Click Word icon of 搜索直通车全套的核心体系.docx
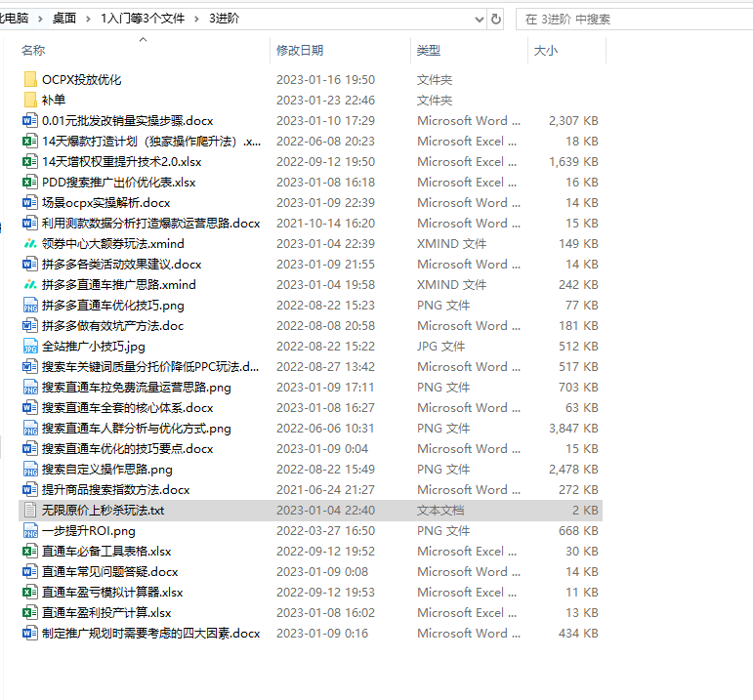The image size is (753, 700). click(30, 408)
